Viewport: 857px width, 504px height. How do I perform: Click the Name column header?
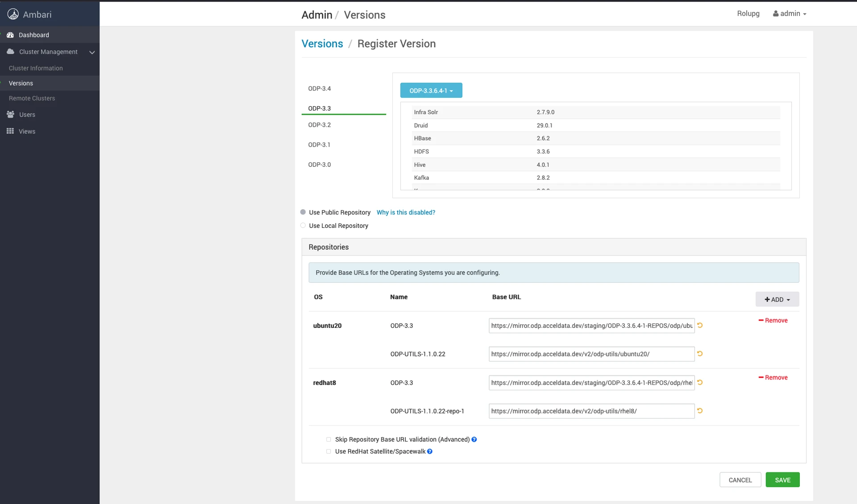[399, 297]
